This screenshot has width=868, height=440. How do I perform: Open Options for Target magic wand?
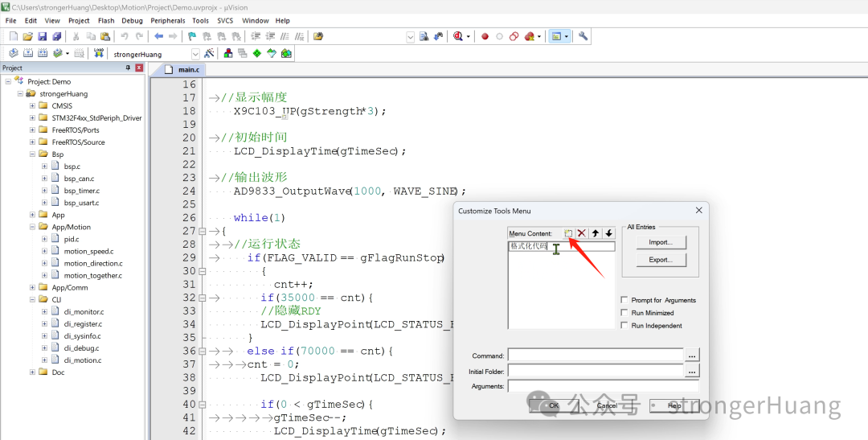(209, 53)
